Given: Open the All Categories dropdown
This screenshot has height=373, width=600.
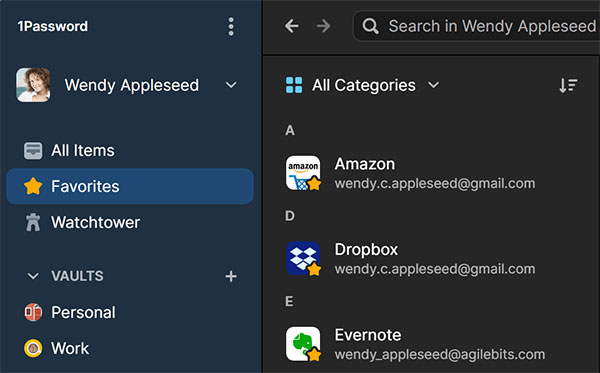Looking at the screenshot, I should point(363,85).
